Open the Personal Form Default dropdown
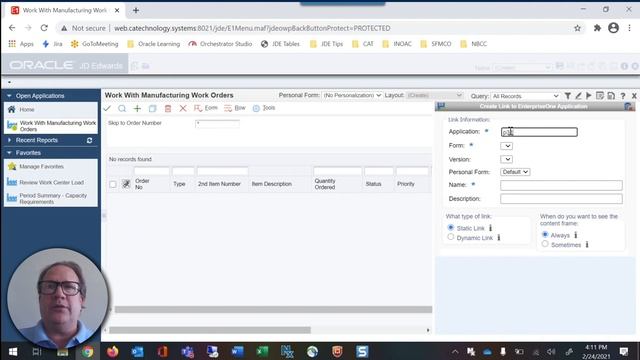 pos(515,172)
